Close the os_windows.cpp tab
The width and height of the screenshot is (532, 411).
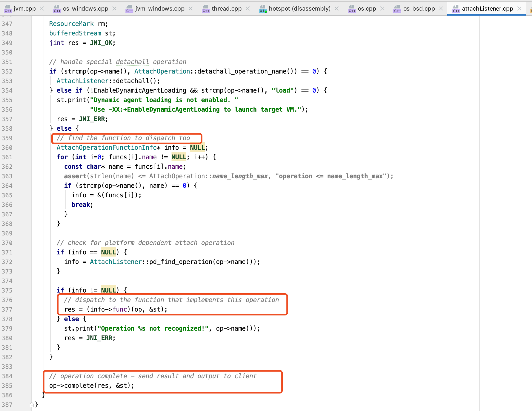point(114,9)
